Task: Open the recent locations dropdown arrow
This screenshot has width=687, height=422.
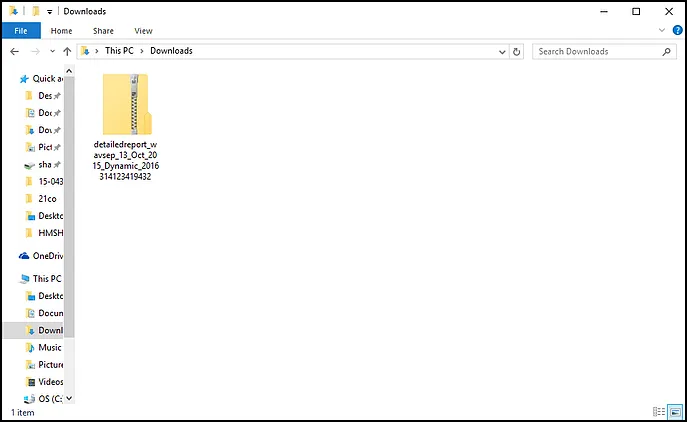Action: [x=52, y=51]
